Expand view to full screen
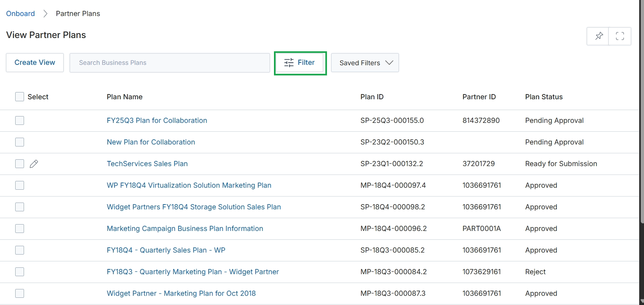This screenshot has width=644, height=305. pos(620,36)
